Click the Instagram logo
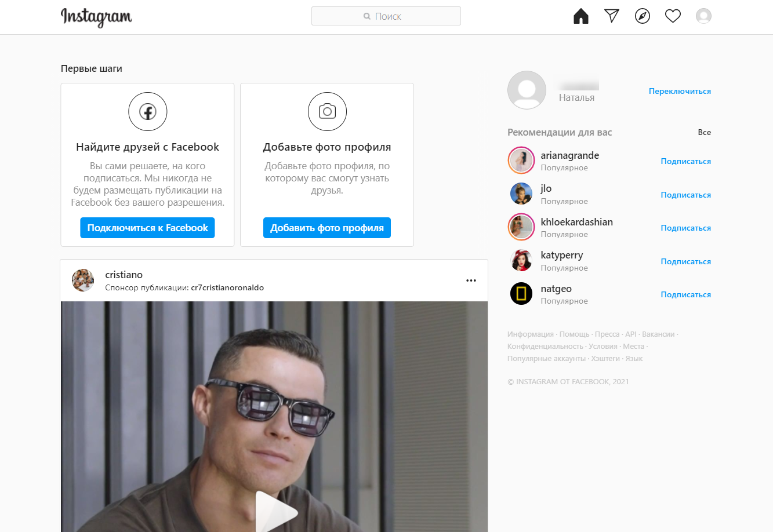This screenshot has height=532, width=773. (x=96, y=17)
